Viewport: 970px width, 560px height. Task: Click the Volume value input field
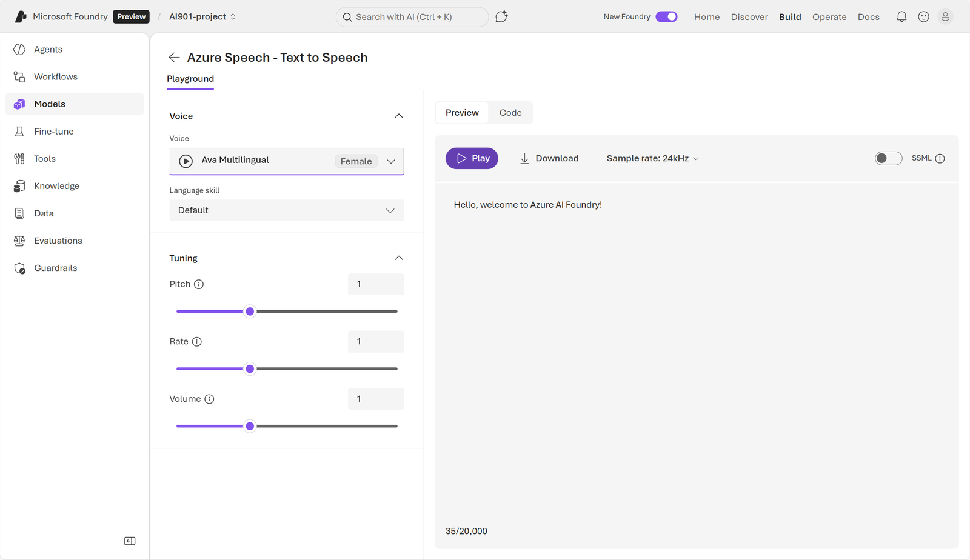pyautogui.click(x=376, y=399)
